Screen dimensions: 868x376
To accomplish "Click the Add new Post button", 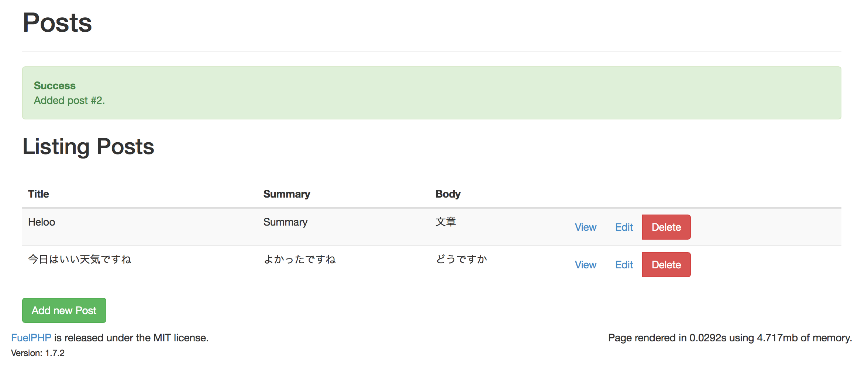I will [x=63, y=310].
